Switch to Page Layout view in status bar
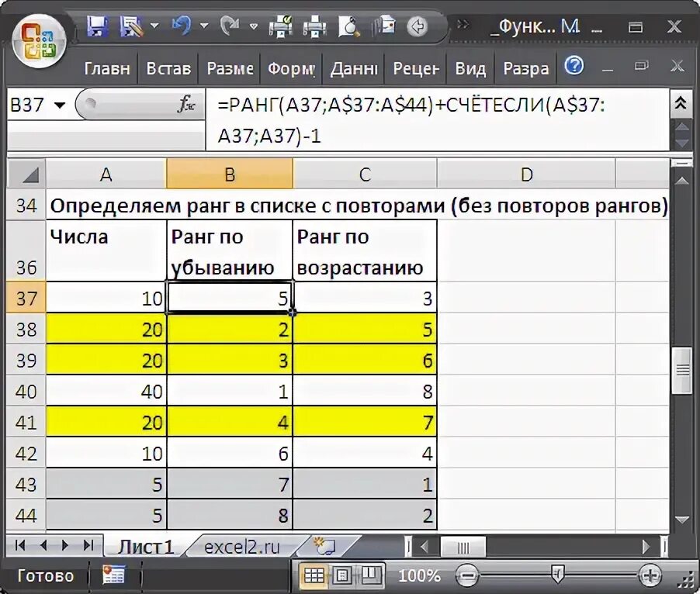 click(341, 575)
